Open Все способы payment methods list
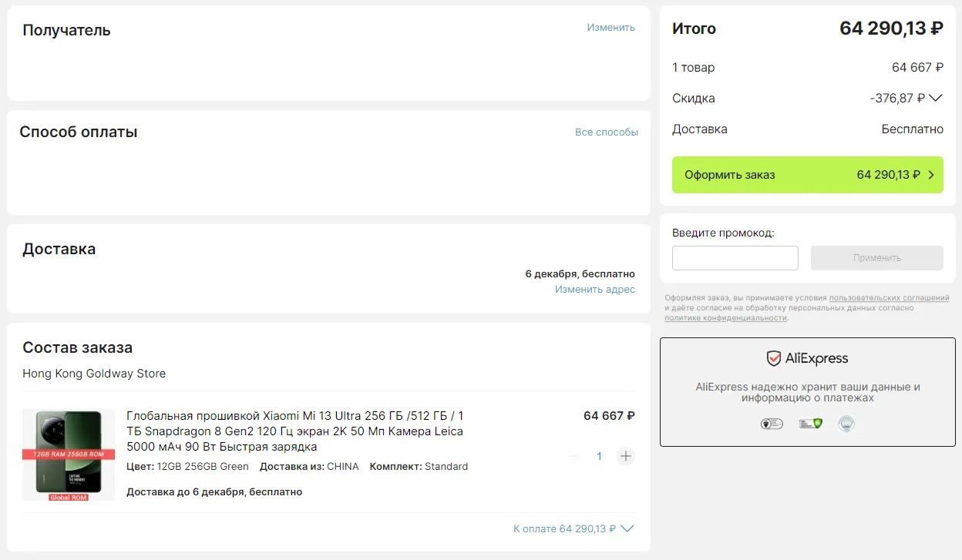The height and width of the screenshot is (560, 962). [606, 132]
